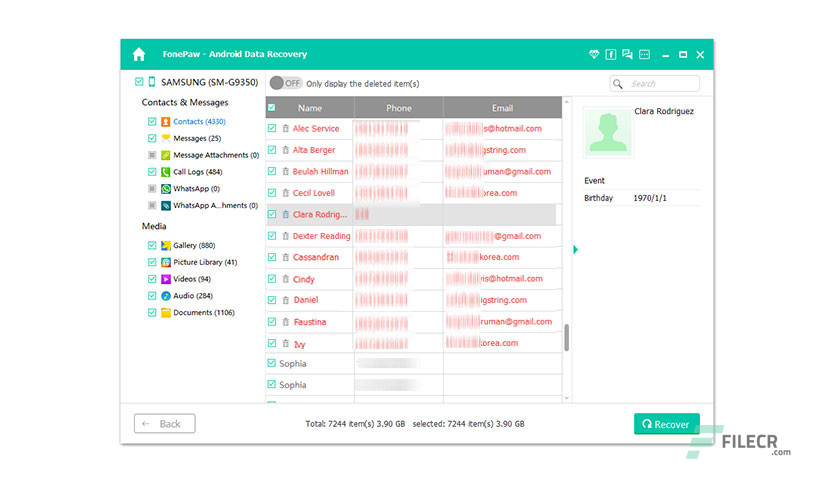Click the trash icon beside Cassandran

click(x=286, y=257)
